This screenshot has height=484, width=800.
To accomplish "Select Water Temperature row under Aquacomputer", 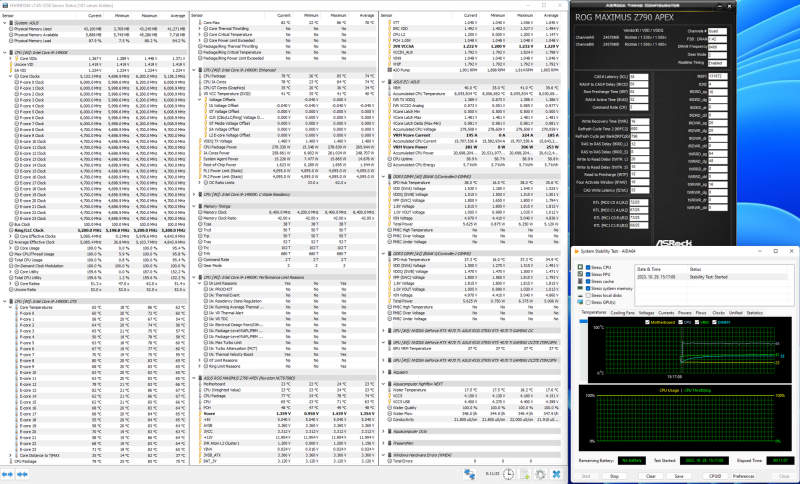I will click(473, 390).
